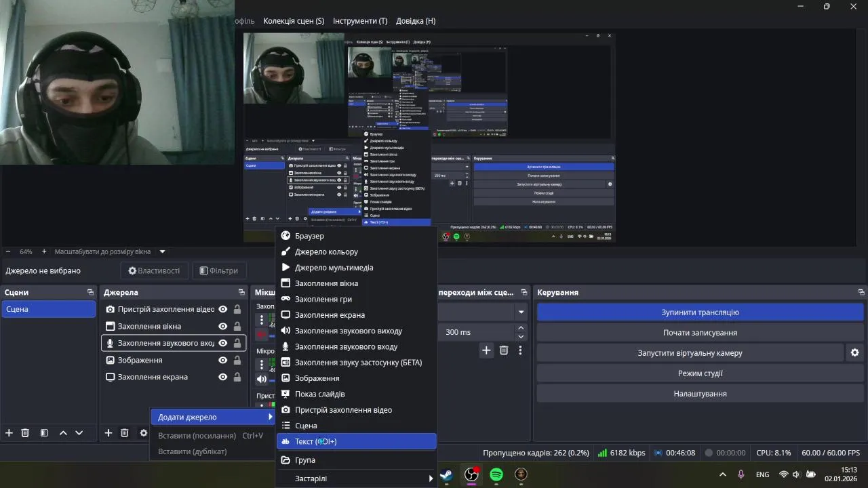This screenshot has width=868, height=488.
Task: Click the 300 ms transition duration field
Action: click(x=475, y=332)
